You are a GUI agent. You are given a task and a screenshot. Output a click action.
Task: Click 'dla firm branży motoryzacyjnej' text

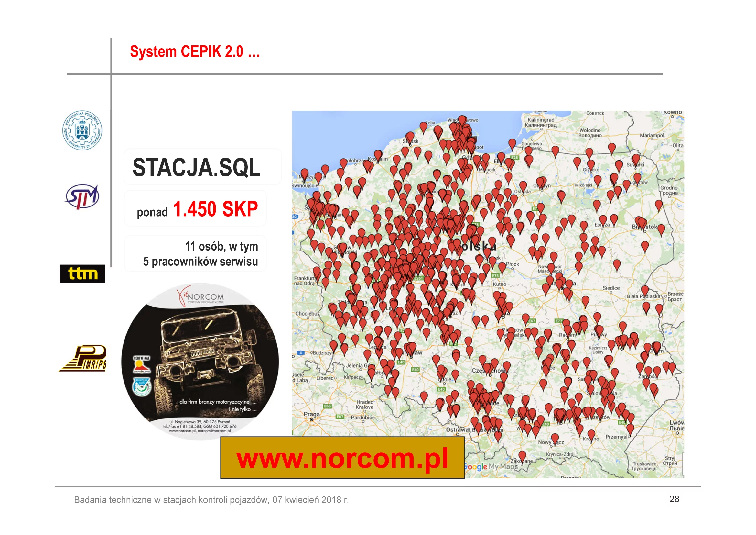[218, 402]
